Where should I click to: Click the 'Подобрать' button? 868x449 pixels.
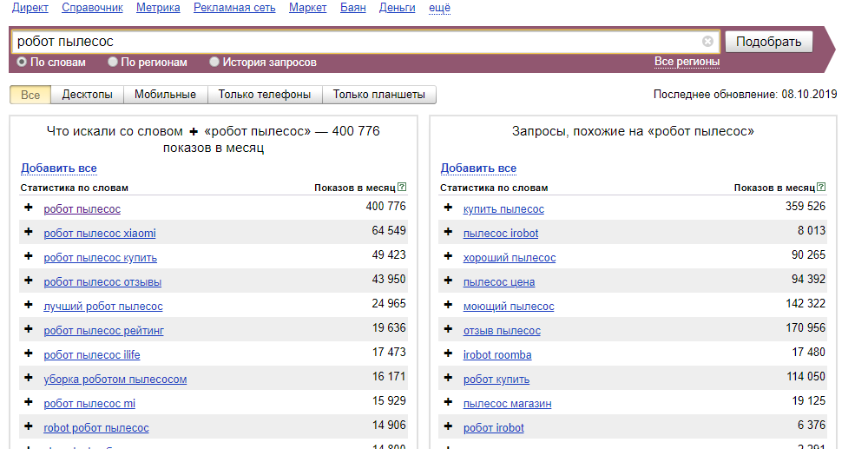(769, 42)
